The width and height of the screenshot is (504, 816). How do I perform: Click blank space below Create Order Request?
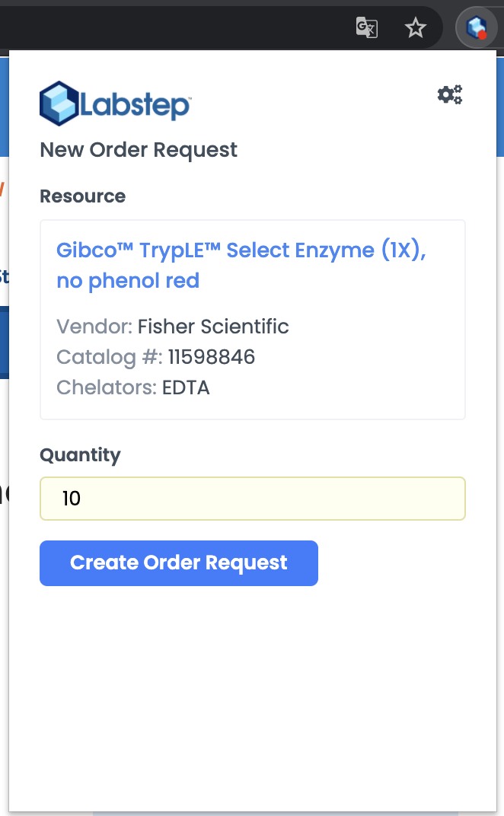point(251,685)
